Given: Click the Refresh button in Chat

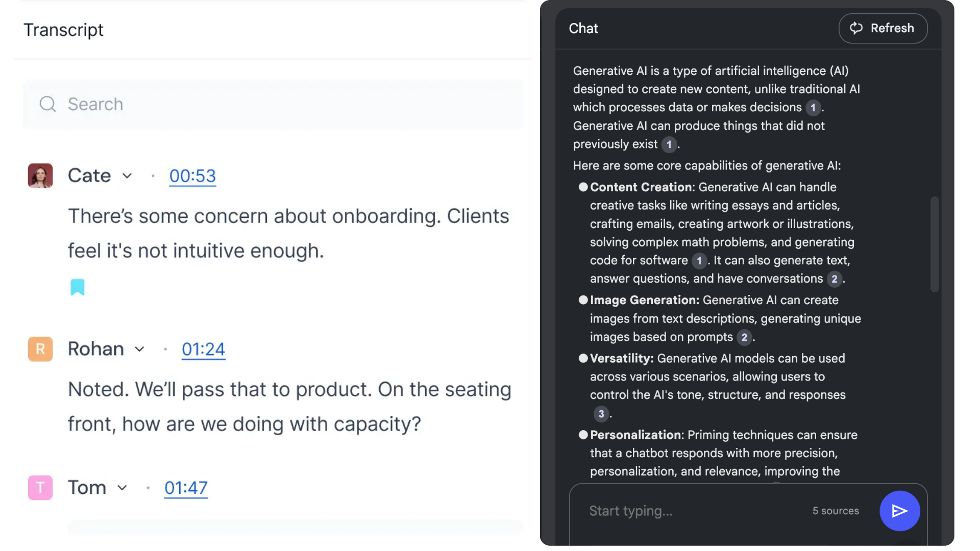Looking at the screenshot, I should point(883,29).
